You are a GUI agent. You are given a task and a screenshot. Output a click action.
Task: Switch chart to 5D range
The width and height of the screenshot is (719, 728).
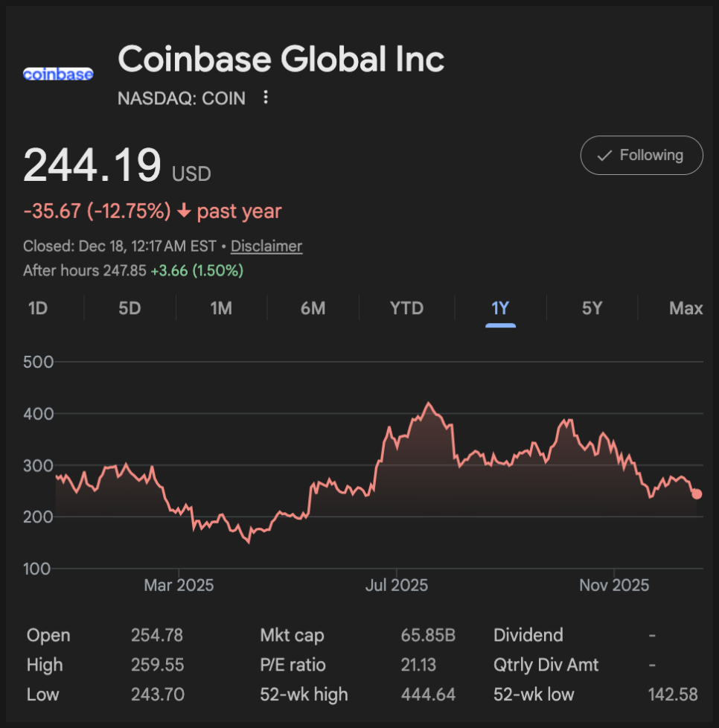[x=130, y=308]
